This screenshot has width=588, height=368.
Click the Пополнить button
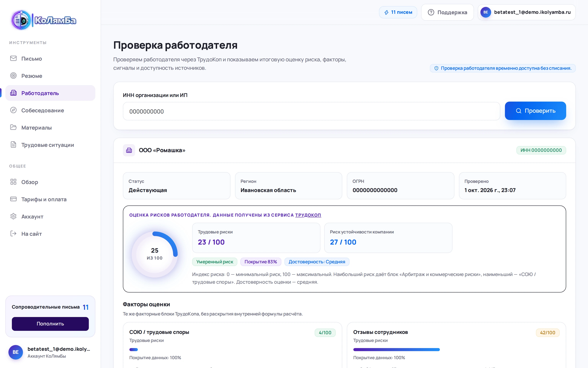coord(50,324)
